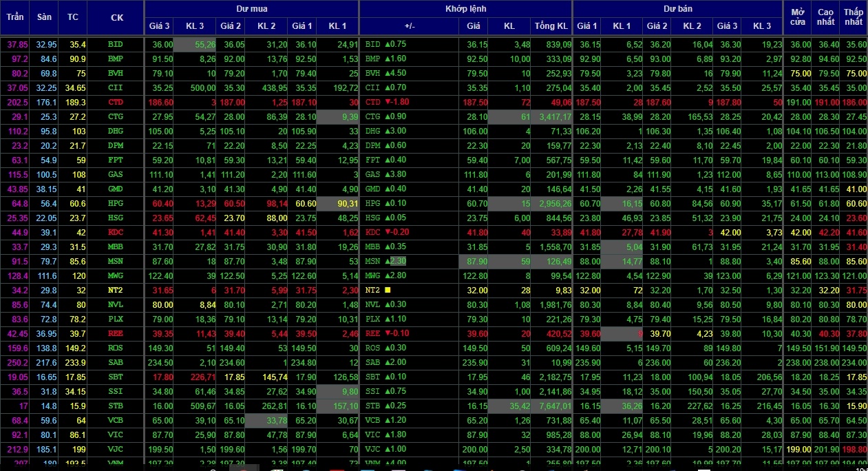868x471 pixels.
Task: Select the FPT stock symbol
Action: tap(116, 160)
